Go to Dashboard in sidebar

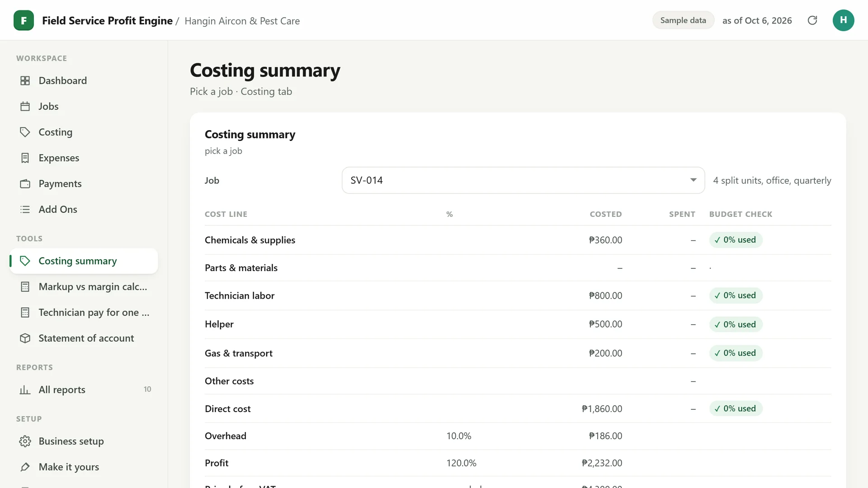coord(84,80)
